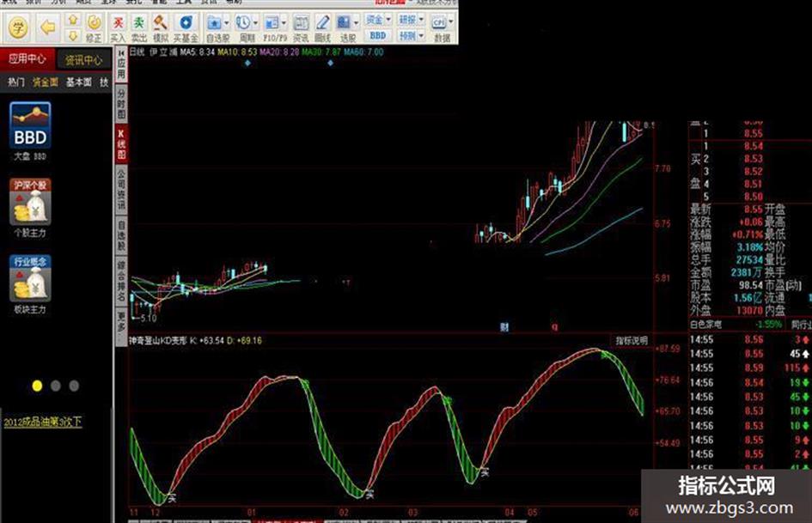Select the K线图 vertical tab
The width and height of the screenshot is (812, 523).
tap(121, 144)
